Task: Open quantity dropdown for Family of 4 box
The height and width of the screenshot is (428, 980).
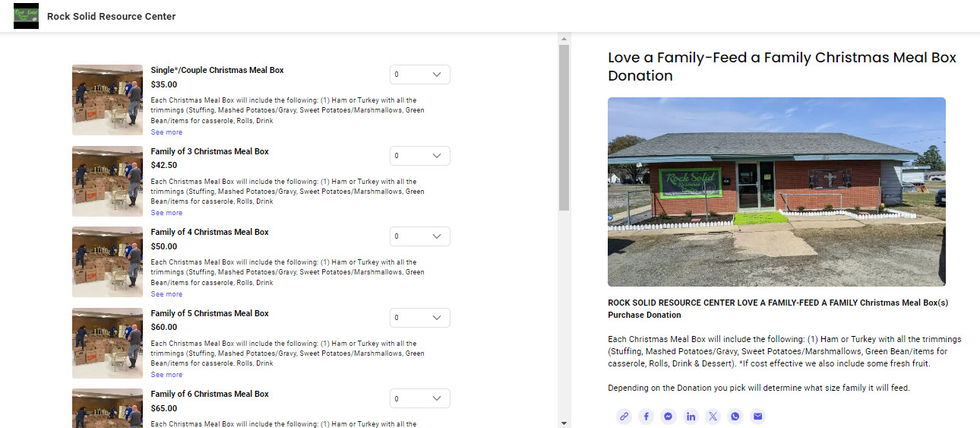Action: (420, 236)
